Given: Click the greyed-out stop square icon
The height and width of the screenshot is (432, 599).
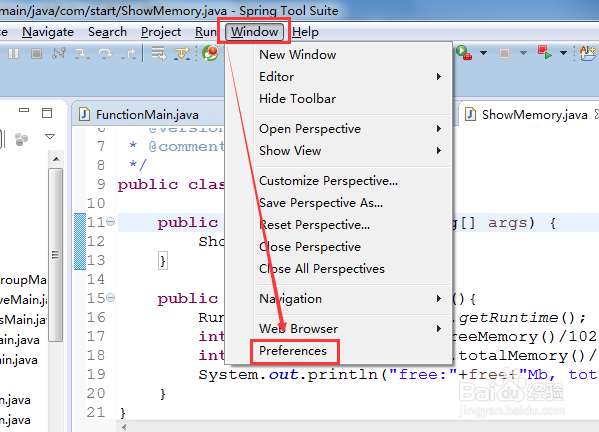Looking at the screenshot, I should tap(504, 53).
